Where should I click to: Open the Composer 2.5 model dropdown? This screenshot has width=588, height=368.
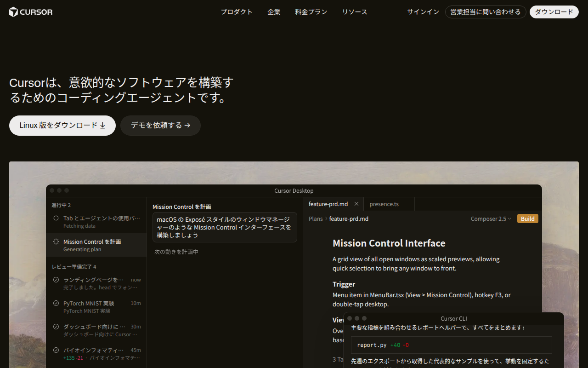tap(491, 219)
